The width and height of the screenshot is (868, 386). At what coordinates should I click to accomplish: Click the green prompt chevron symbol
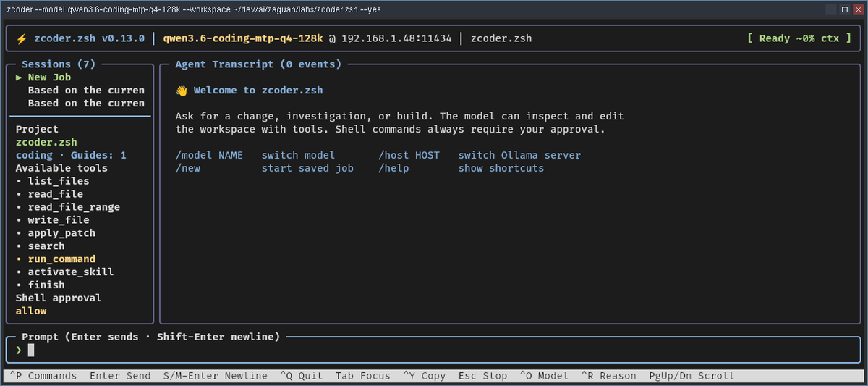coord(19,351)
